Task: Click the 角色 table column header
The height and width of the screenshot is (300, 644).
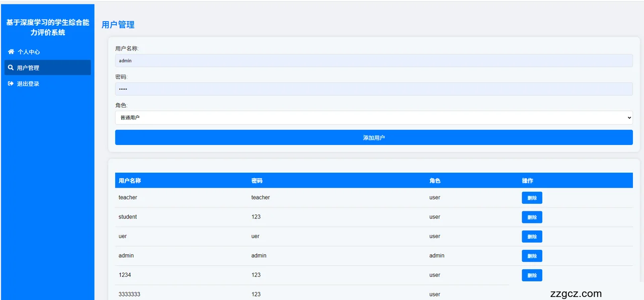Action: pos(435,181)
